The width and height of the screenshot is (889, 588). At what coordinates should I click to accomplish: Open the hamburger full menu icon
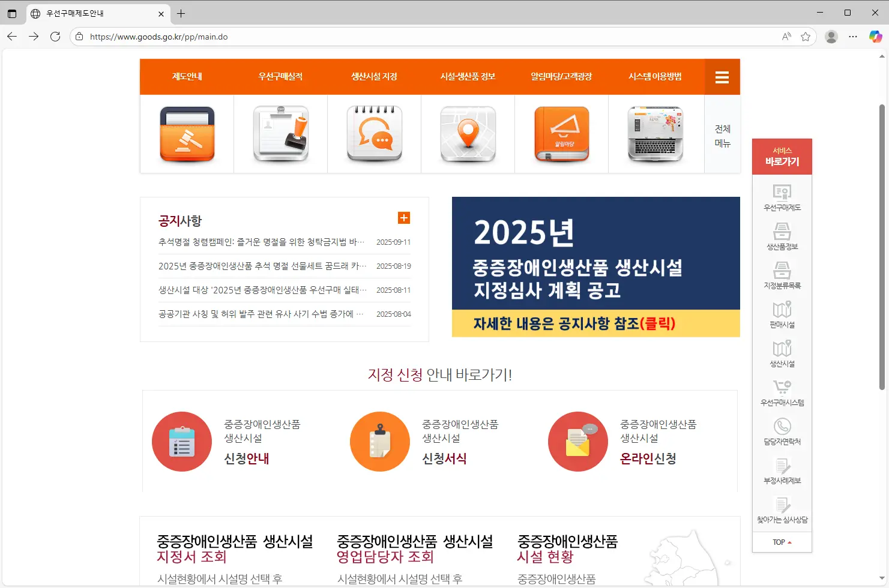[722, 77]
